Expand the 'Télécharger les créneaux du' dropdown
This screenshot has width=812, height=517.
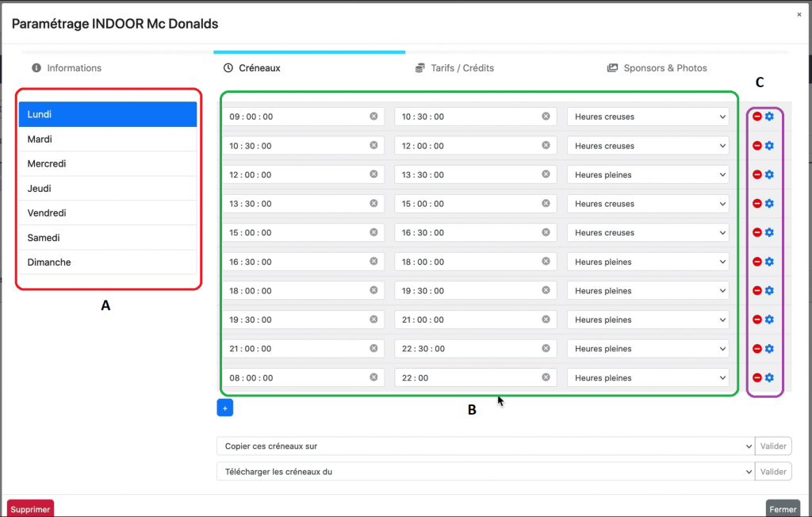click(486, 472)
